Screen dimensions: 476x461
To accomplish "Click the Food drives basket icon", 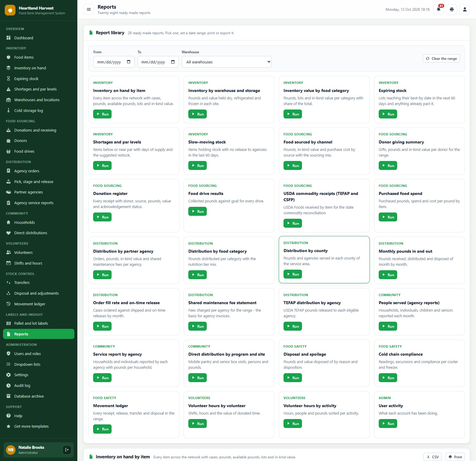I will point(9,151).
